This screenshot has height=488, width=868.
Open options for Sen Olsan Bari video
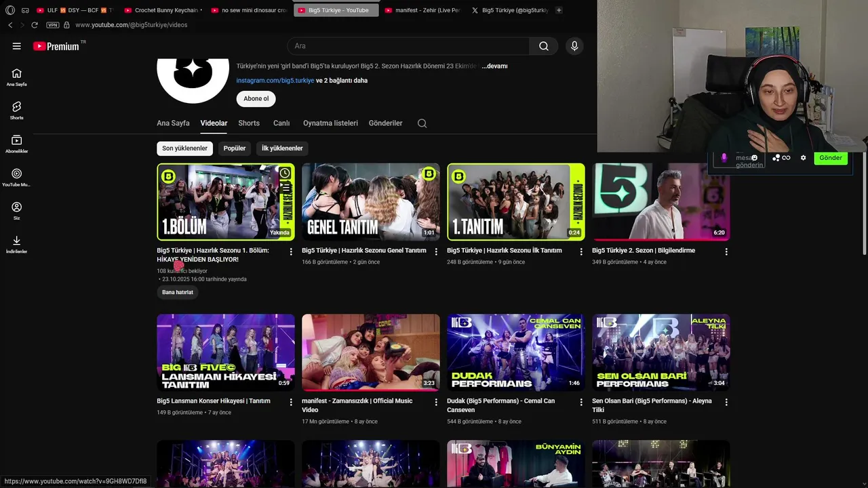726,402
